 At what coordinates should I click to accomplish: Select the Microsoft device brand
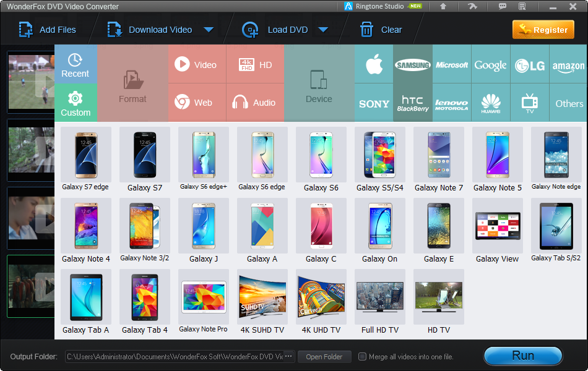coord(452,64)
